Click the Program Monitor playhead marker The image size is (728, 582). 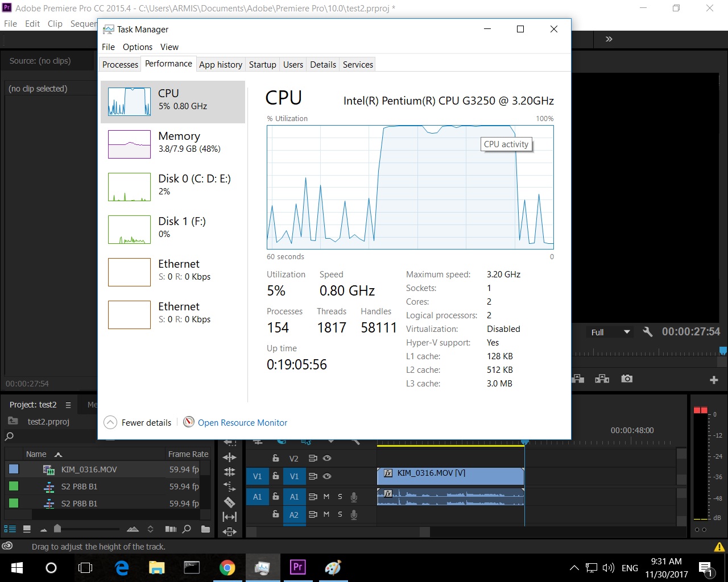click(723, 351)
